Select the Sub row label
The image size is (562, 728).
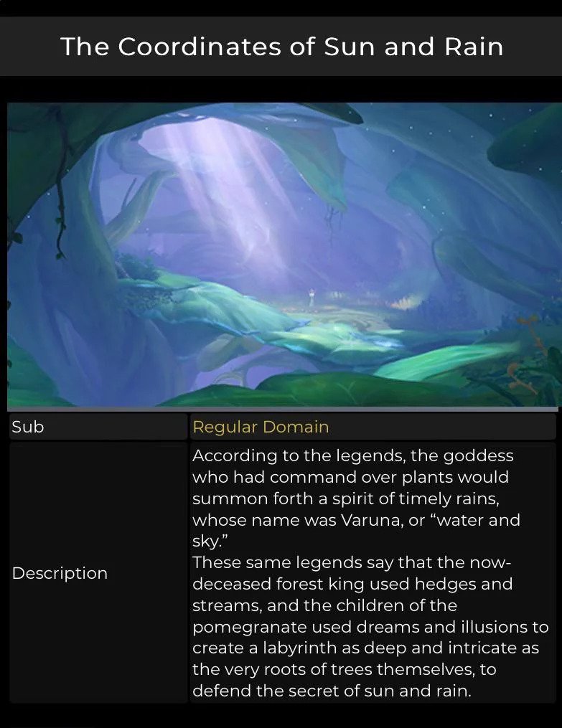click(28, 427)
